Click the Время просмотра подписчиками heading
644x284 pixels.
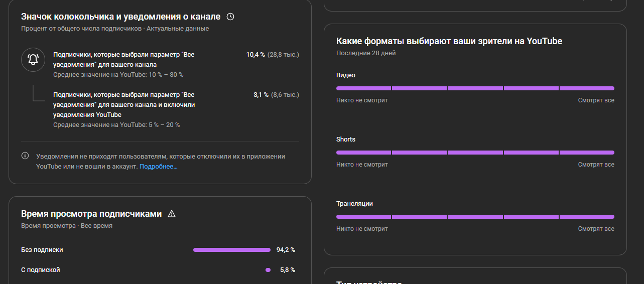(91, 214)
